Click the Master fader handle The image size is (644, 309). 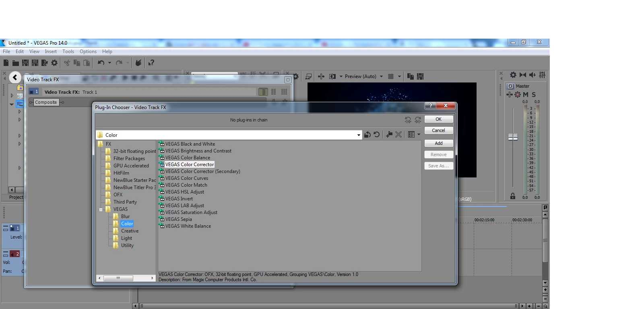point(513,137)
